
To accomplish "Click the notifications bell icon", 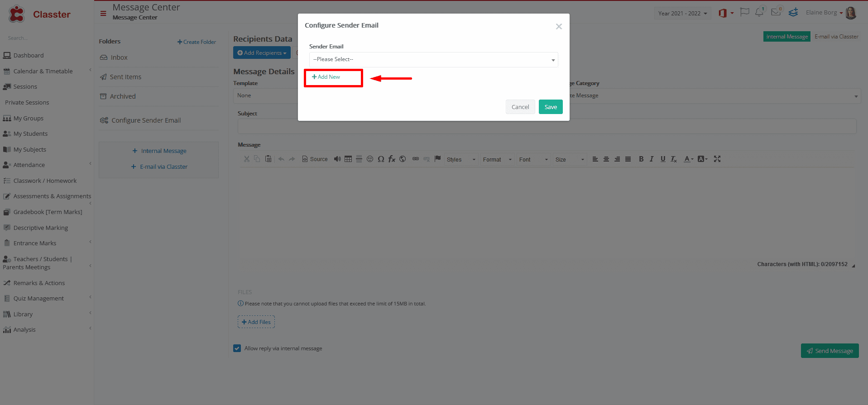I will [759, 12].
